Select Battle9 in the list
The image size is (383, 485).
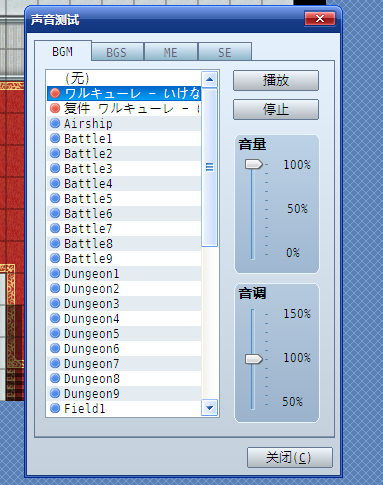(x=124, y=258)
